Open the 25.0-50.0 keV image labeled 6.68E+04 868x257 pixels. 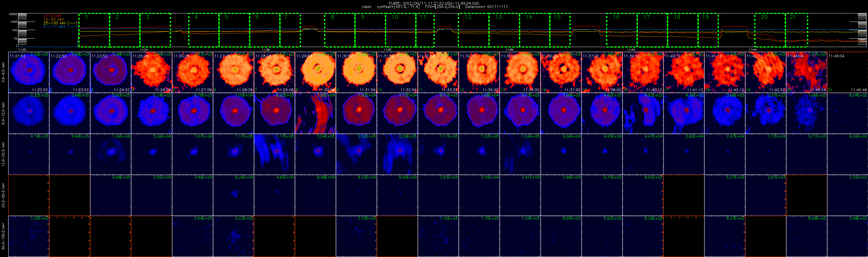(111, 195)
